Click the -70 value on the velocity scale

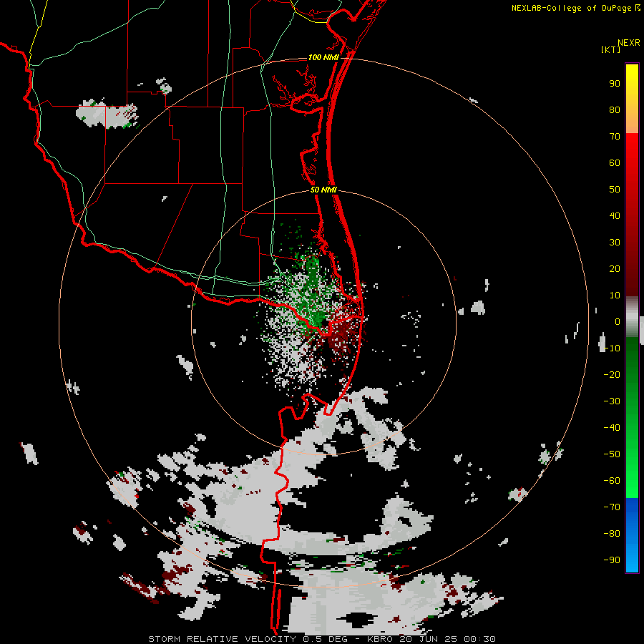(612, 507)
